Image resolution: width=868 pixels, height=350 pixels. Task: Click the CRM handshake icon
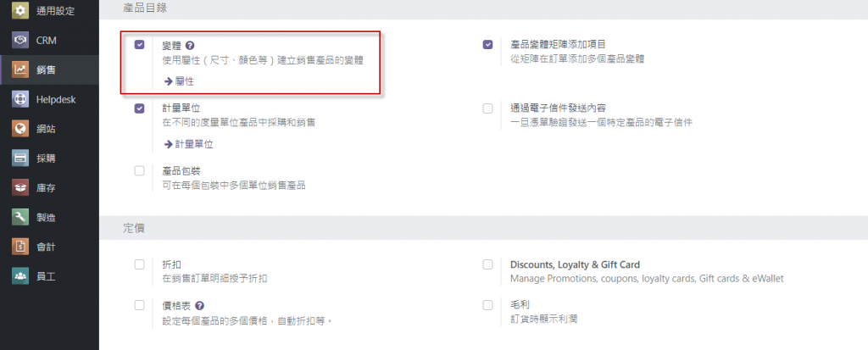(20, 41)
